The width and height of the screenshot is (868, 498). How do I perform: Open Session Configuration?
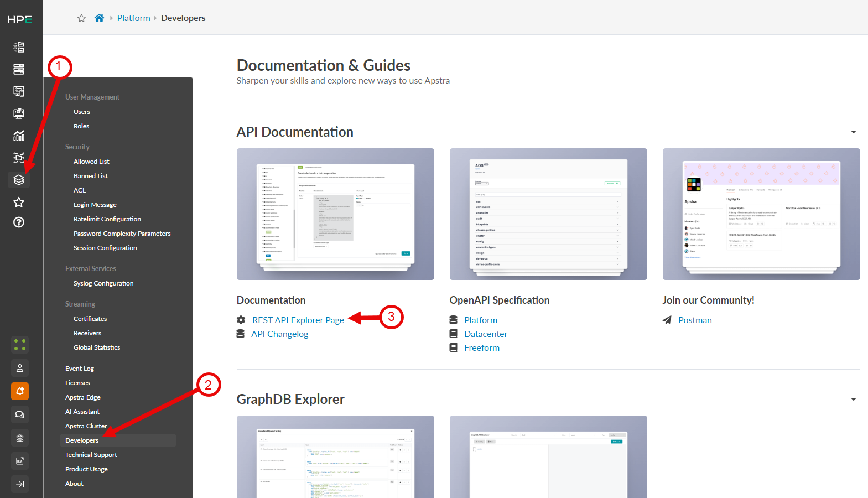105,248
